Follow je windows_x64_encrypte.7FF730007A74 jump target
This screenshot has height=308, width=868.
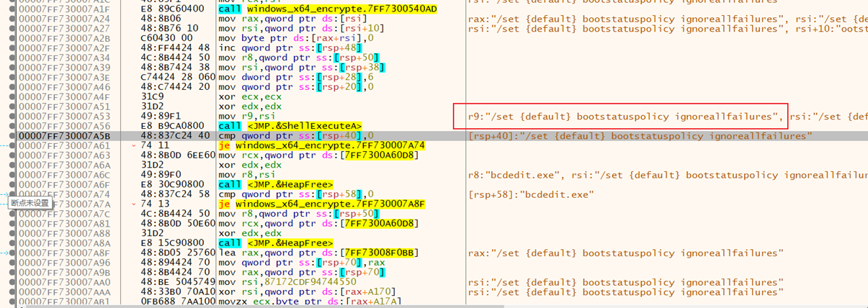(x=327, y=145)
